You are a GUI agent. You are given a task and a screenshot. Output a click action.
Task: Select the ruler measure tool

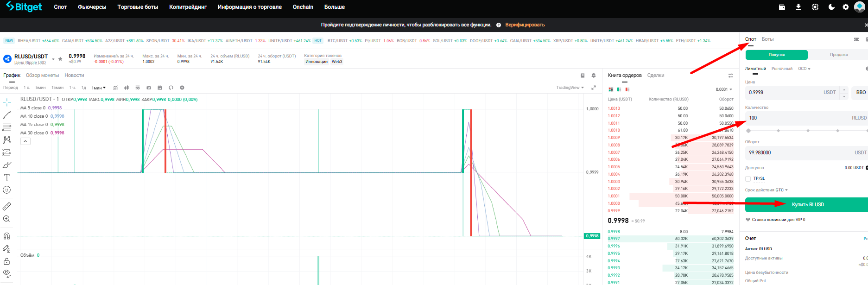click(7, 206)
